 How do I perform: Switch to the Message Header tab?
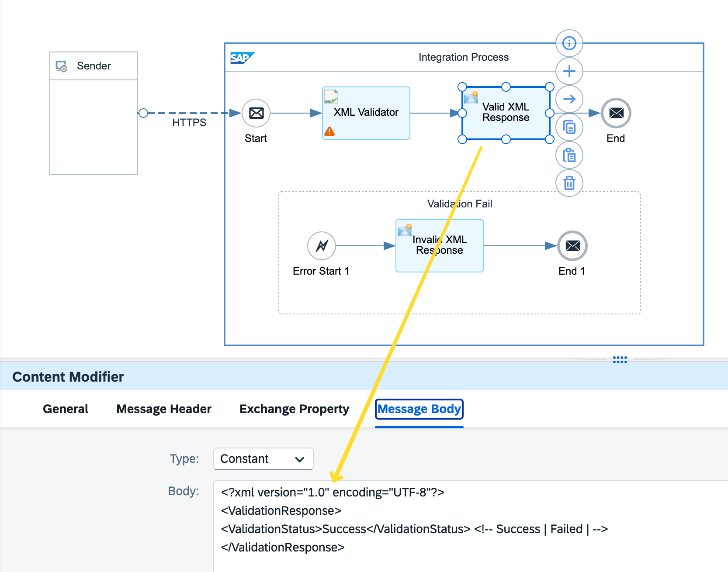(163, 409)
